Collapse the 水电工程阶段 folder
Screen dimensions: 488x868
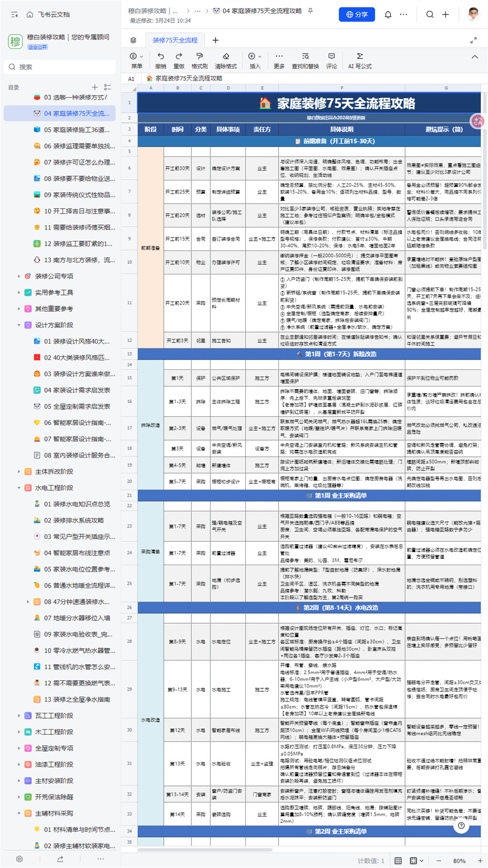tap(19, 488)
